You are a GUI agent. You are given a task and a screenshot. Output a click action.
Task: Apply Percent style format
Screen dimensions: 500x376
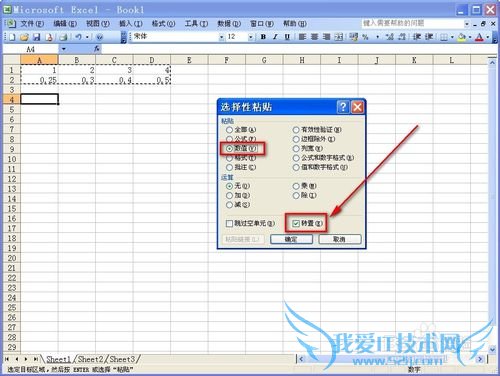pyautogui.click(x=365, y=37)
